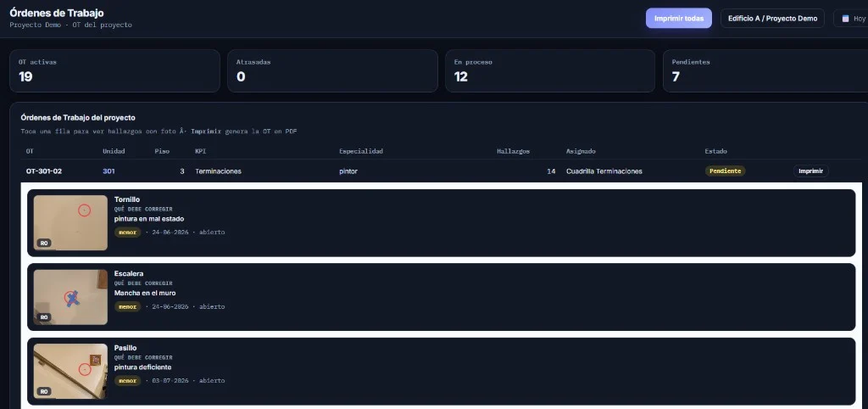
Task: Click the Imprimir todas button
Action: click(679, 19)
